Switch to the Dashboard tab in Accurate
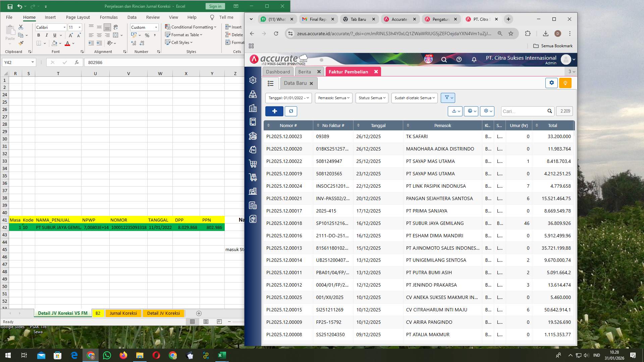 278,71
